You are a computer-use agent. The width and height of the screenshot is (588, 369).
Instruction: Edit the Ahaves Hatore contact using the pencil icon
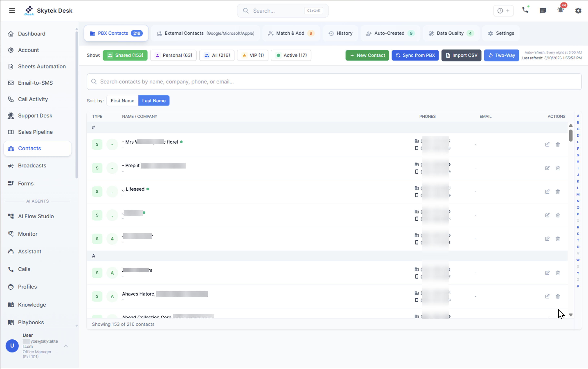(547, 296)
